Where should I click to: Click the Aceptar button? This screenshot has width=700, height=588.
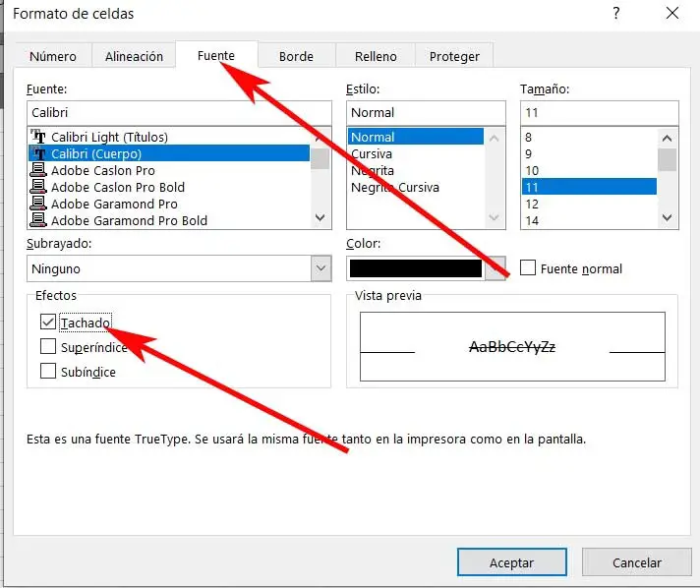512,562
